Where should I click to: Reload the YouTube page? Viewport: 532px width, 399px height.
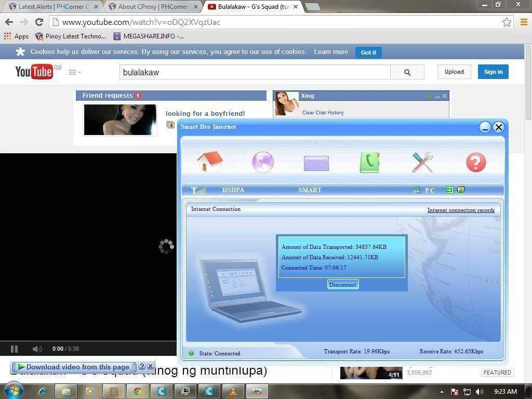coord(39,22)
